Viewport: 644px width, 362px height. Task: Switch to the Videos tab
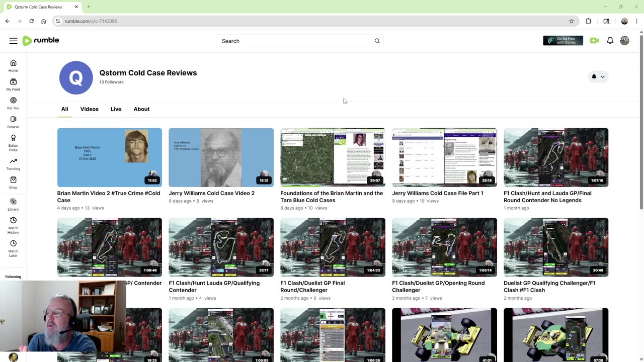pyautogui.click(x=90, y=109)
